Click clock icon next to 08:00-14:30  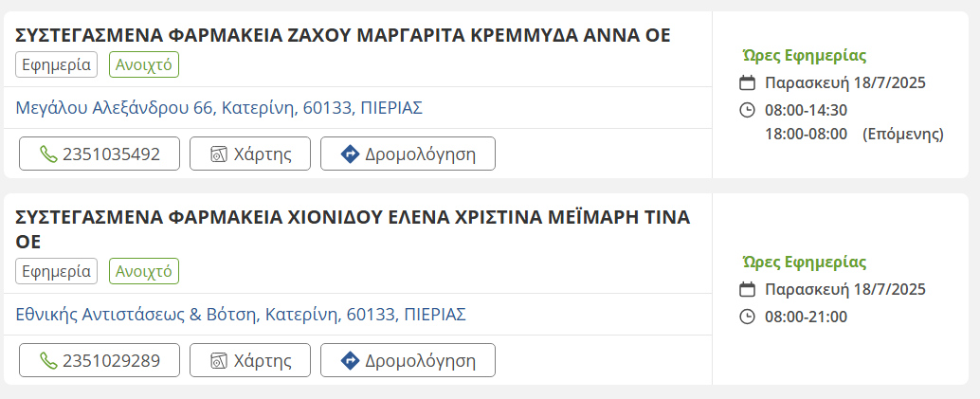pyautogui.click(x=747, y=110)
